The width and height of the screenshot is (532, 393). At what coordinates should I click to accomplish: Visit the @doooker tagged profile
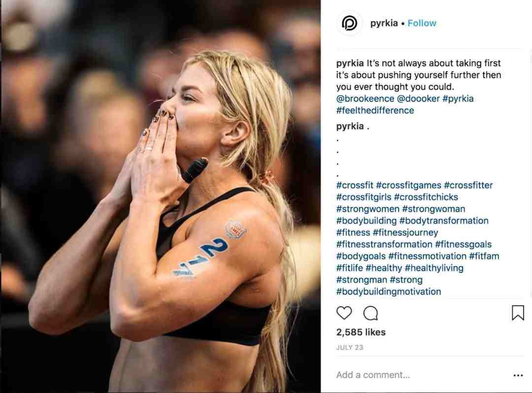click(x=418, y=99)
